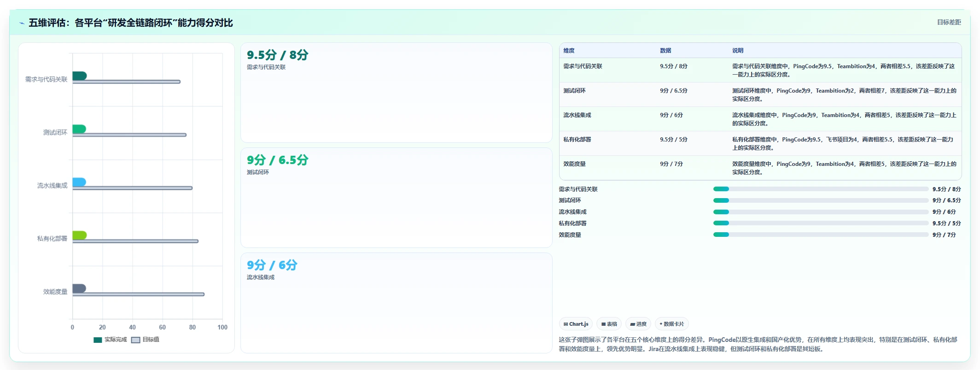Image resolution: width=980 pixels, height=370 pixels.
Task: Click the green 测试闭环 actual bar in chart
Action: (79, 129)
